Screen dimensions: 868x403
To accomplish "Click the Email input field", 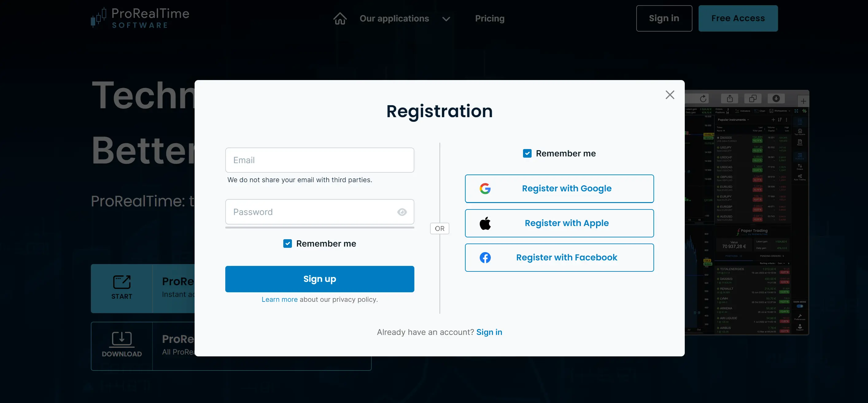I will click(x=320, y=160).
